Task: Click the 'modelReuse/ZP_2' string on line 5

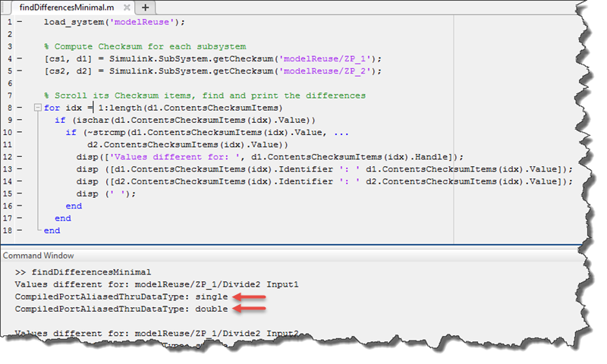Action: click(328, 71)
